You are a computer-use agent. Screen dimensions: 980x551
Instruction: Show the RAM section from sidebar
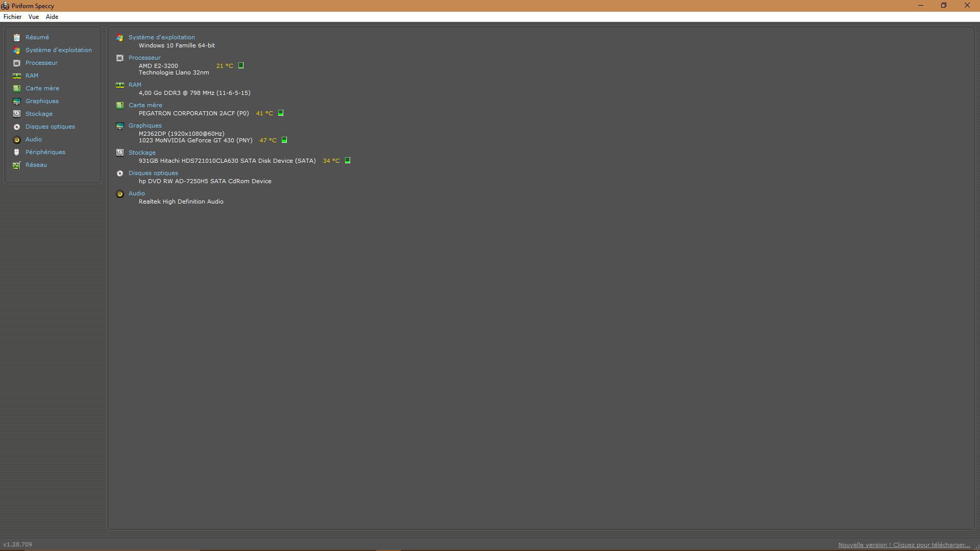click(x=32, y=76)
